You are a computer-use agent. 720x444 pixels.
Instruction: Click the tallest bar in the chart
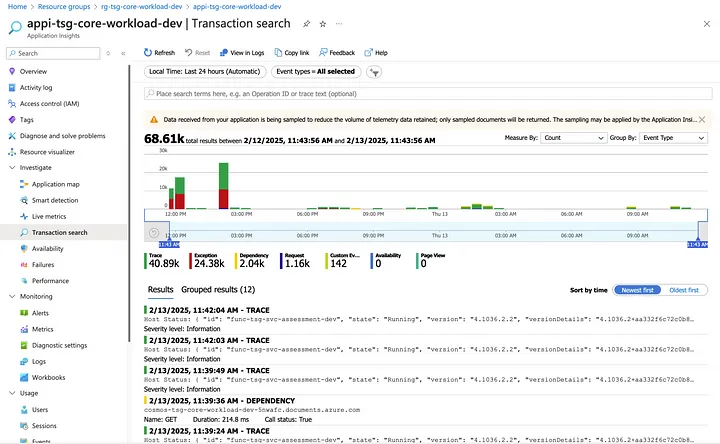224,185
